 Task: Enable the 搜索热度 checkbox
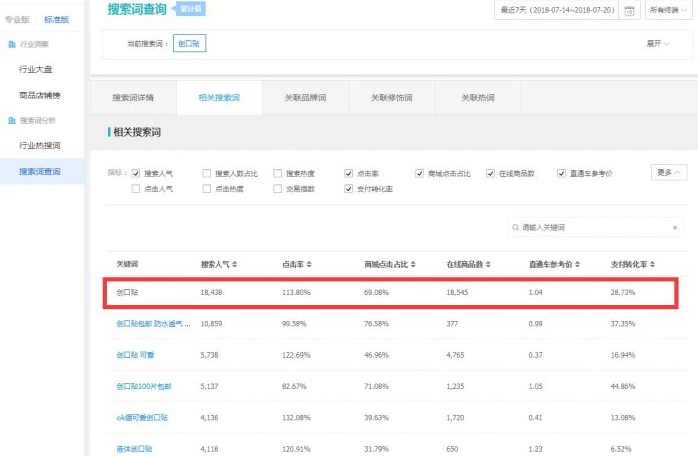[279, 173]
